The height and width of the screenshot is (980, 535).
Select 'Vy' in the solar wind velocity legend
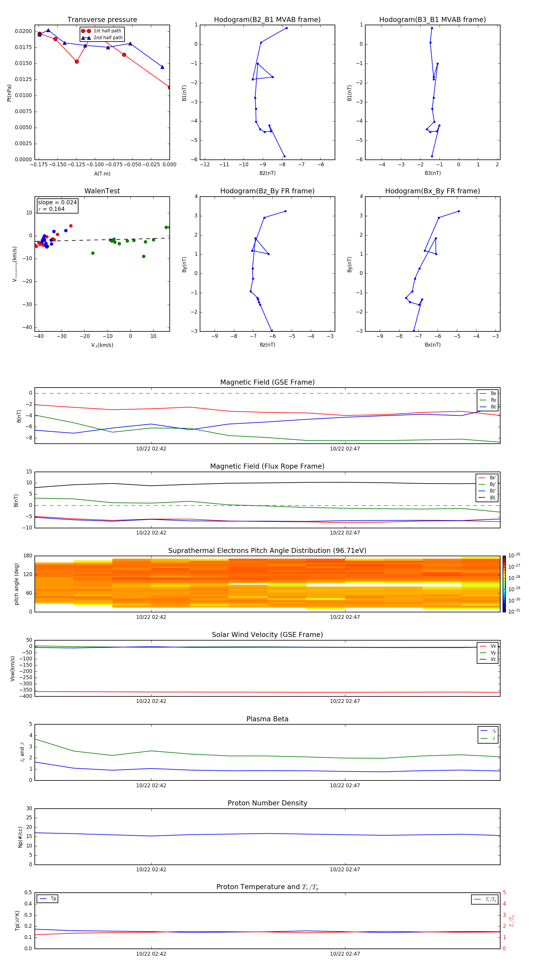click(488, 652)
